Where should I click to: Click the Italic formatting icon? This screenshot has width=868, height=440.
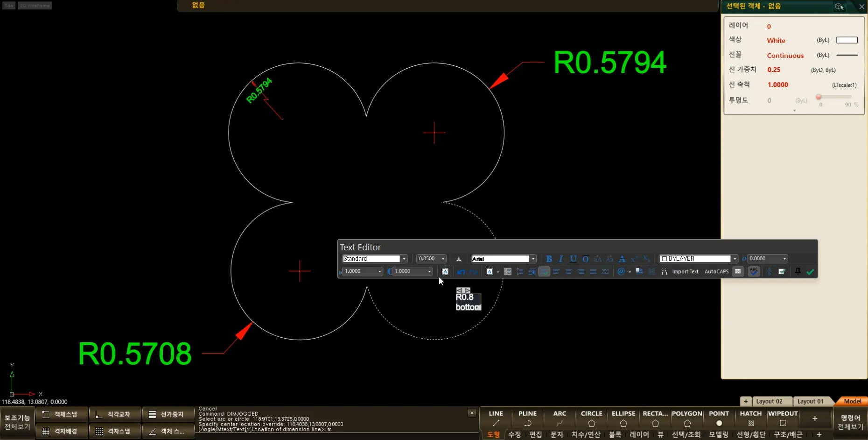tap(561, 259)
